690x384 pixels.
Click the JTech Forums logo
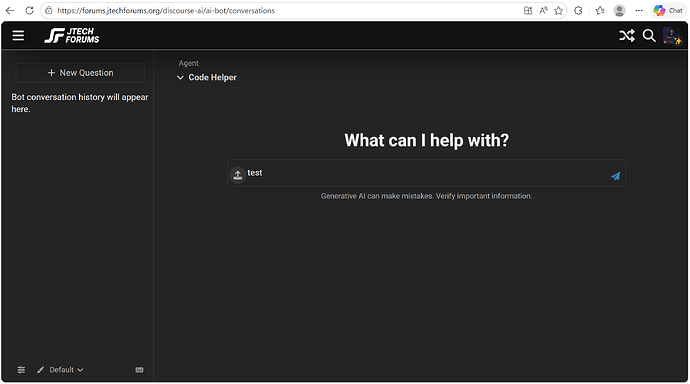coord(72,36)
